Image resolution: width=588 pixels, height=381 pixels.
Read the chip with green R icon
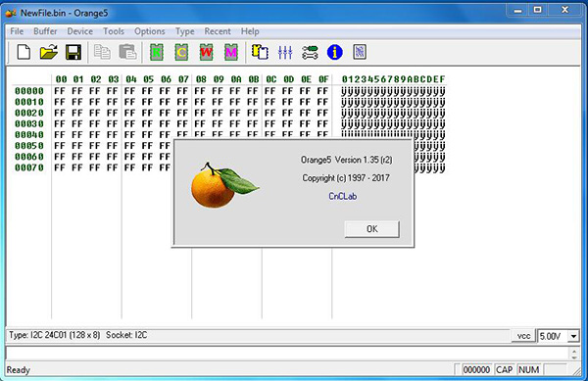[157, 52]
